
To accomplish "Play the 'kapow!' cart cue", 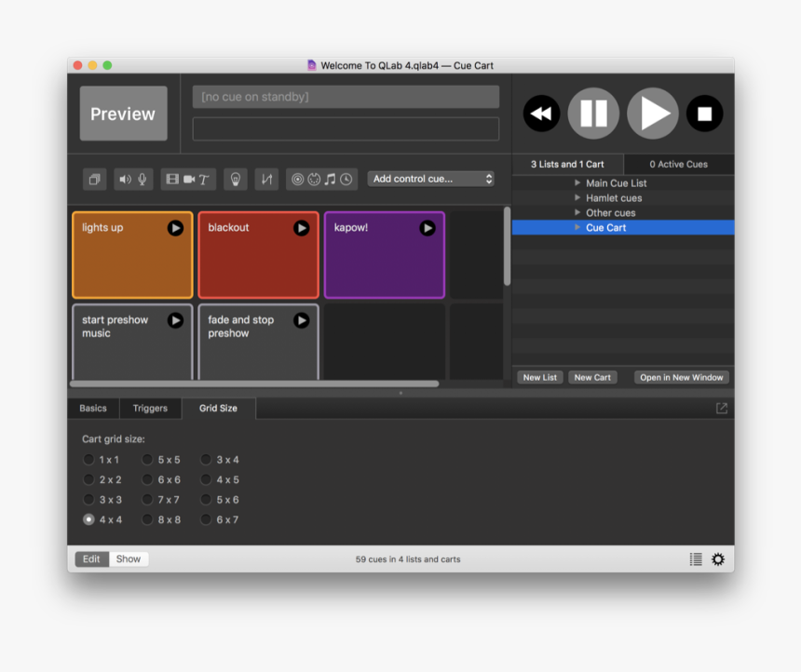I will (428, 228).
